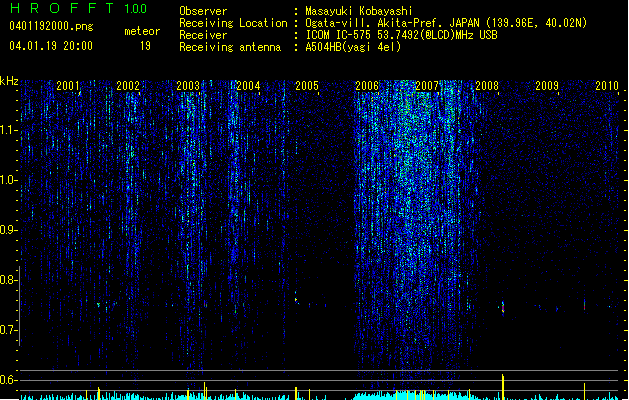The height and width of the screenshot is (400, 629).
Task: Click the 2005 time marker
Action: tap(307, 86)
